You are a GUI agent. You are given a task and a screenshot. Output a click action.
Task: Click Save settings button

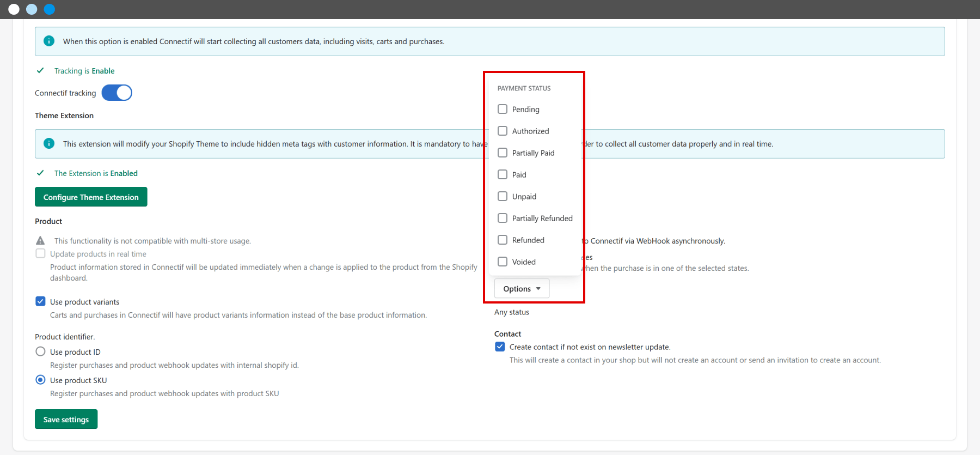66,419
